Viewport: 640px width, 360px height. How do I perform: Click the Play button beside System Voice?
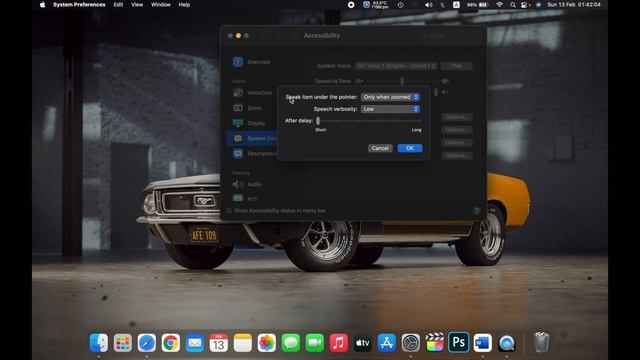(457, 66)
